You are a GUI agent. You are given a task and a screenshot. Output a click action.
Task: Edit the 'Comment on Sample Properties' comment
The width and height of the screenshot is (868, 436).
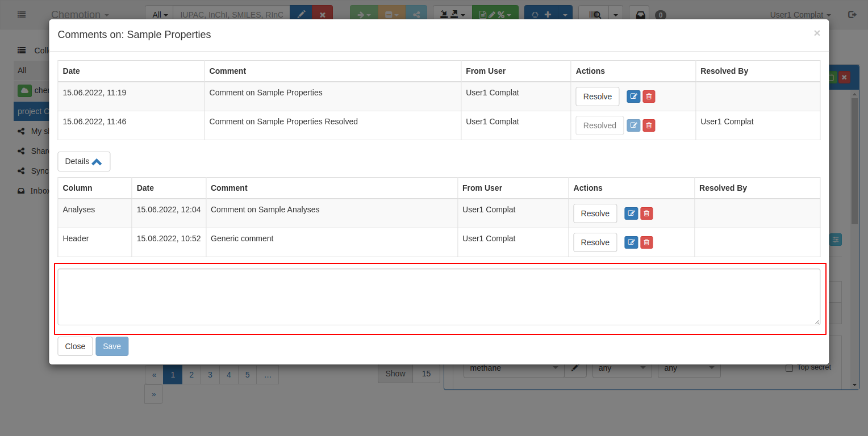(x=633, y=97)
